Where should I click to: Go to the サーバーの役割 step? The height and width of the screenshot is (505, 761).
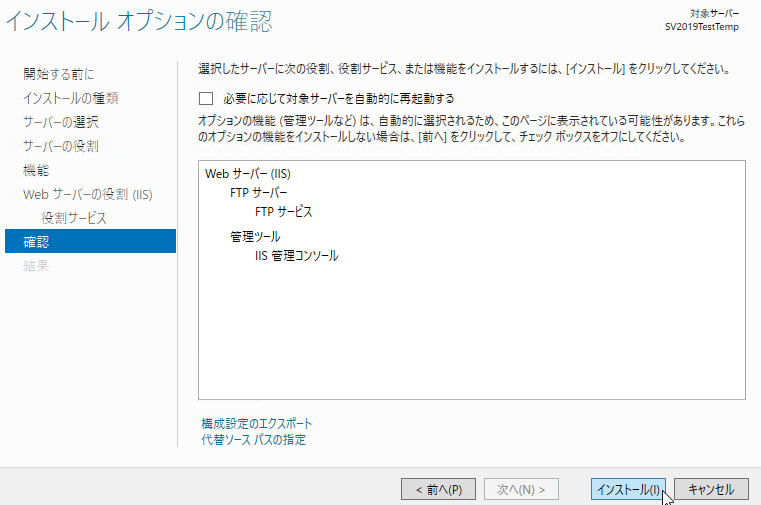61,146
